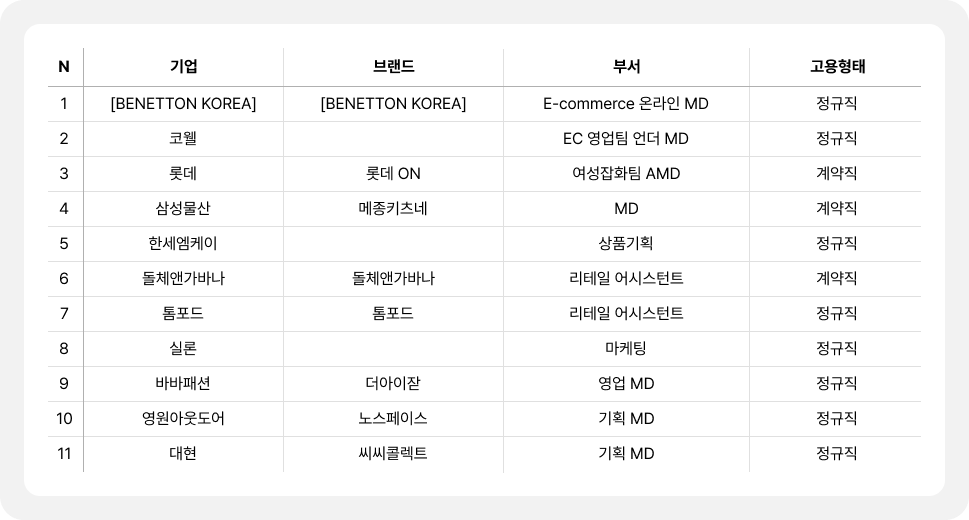This screenshot has height=520, width=969.
Task: Click the 씨씨콜렉트 brand cell
Action: 393,453
